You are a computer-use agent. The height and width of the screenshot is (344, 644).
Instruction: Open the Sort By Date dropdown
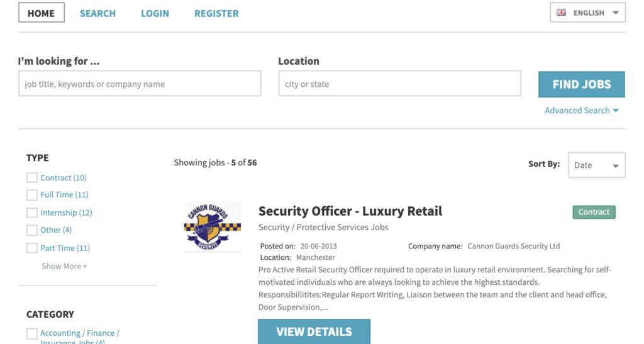(x=596, y=165)
